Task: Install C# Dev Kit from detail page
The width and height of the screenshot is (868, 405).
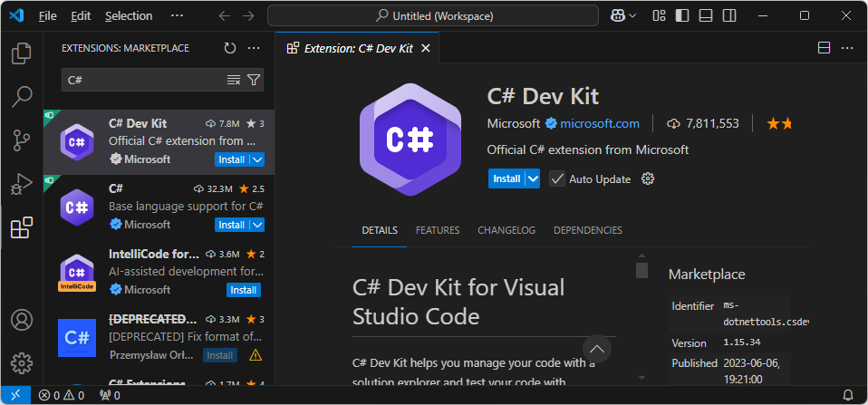Action: [x=506, y=178]
